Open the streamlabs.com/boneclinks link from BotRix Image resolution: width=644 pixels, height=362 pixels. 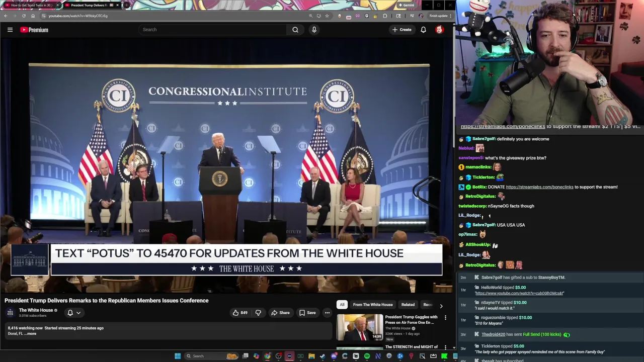click(x=539, y=187)
